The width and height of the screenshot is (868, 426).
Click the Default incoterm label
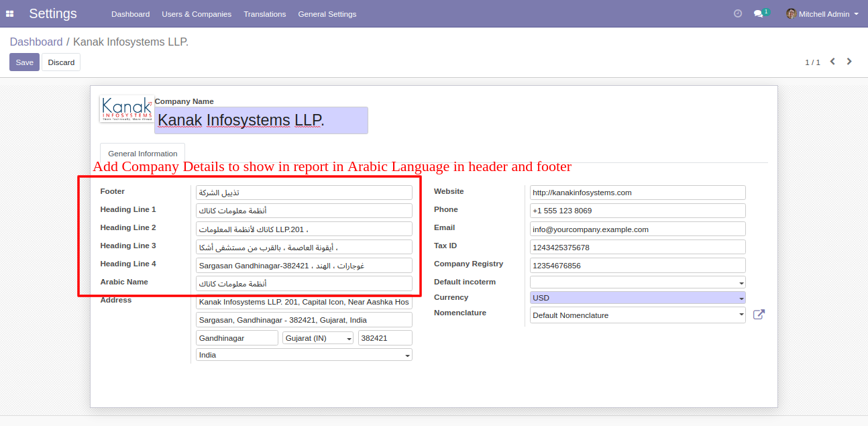click(465, 282)
